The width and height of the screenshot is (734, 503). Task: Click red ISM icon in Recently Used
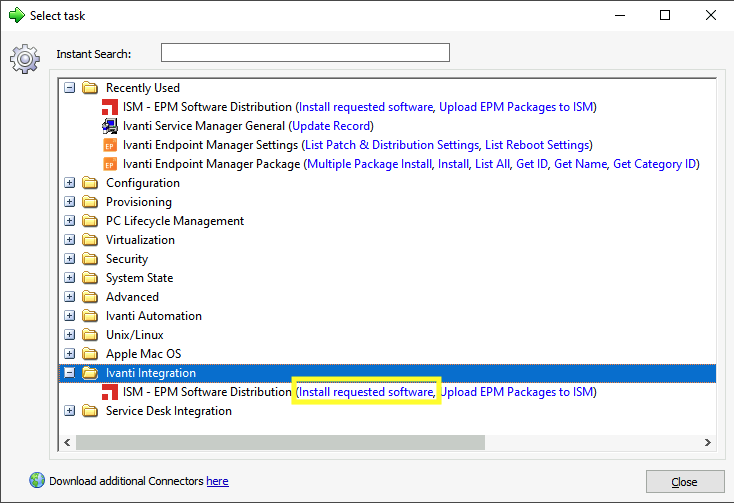click(x=110, y=107)
